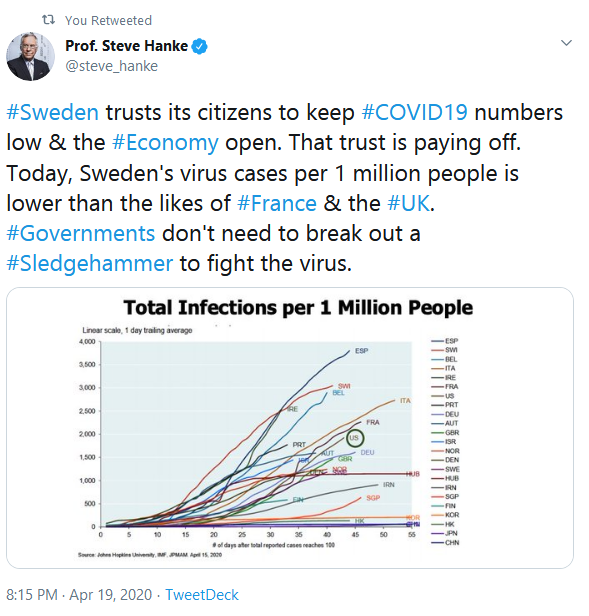Open the #COVID19 hashtag
The height and width of the screenshot is (616, 589).
[415, 112]
